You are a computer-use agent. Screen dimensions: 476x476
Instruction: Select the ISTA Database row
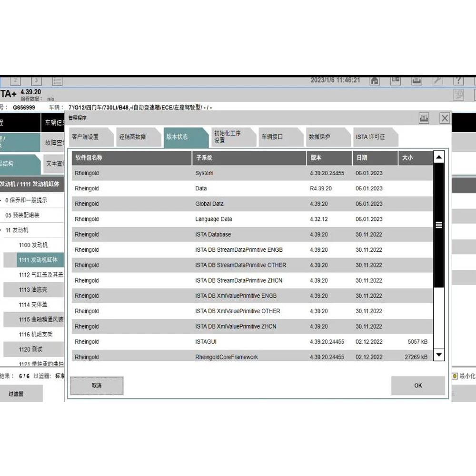click(252, 234)
